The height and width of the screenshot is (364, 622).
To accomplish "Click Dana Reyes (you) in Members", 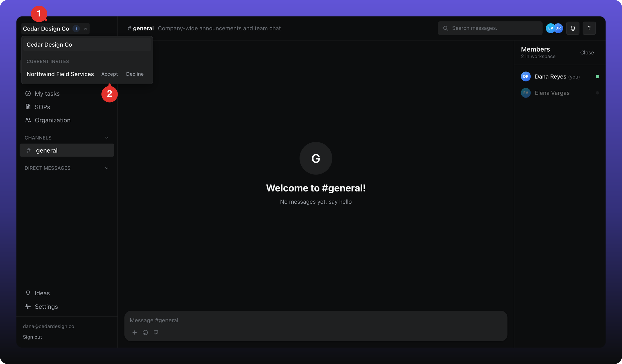I will point(560,76).
